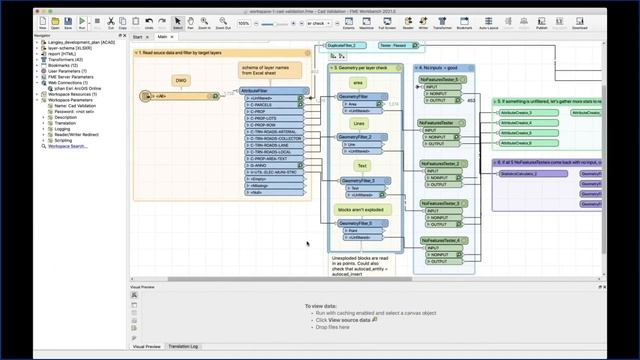This screenshot has height=360, width=640.
Task: Open the NoFeaturesTester_5 parameters gear
Action: [x=463, y=80]
